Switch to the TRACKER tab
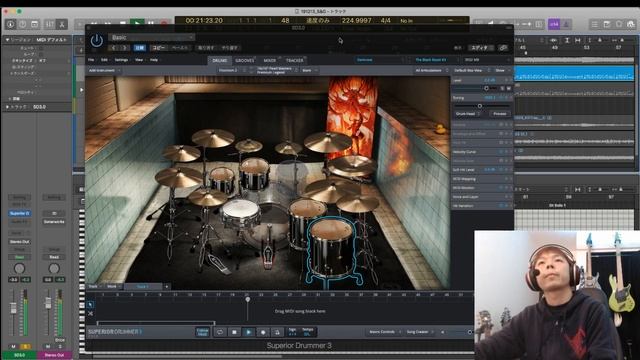Screen dimensions: 640x360 (x=294, y=60)
